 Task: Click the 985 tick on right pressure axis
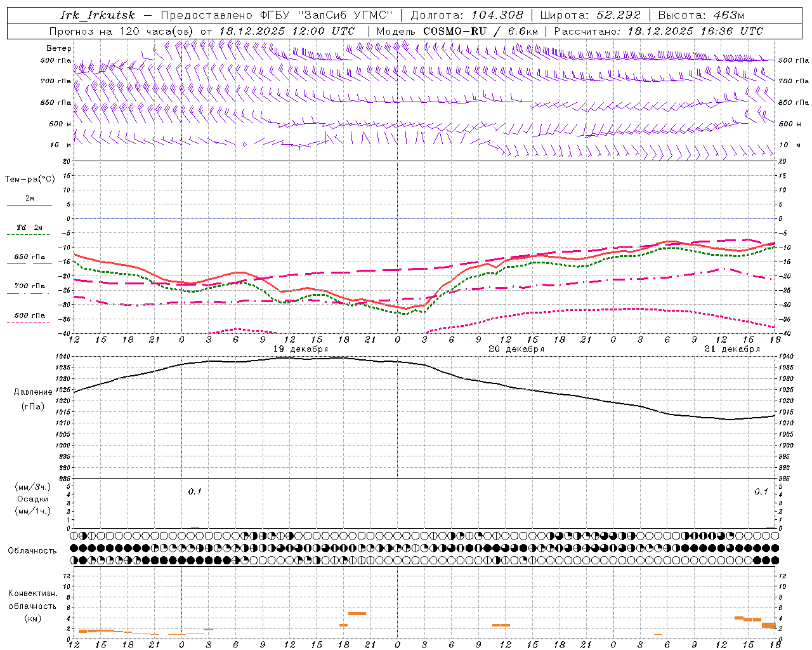tap(785, 479)
